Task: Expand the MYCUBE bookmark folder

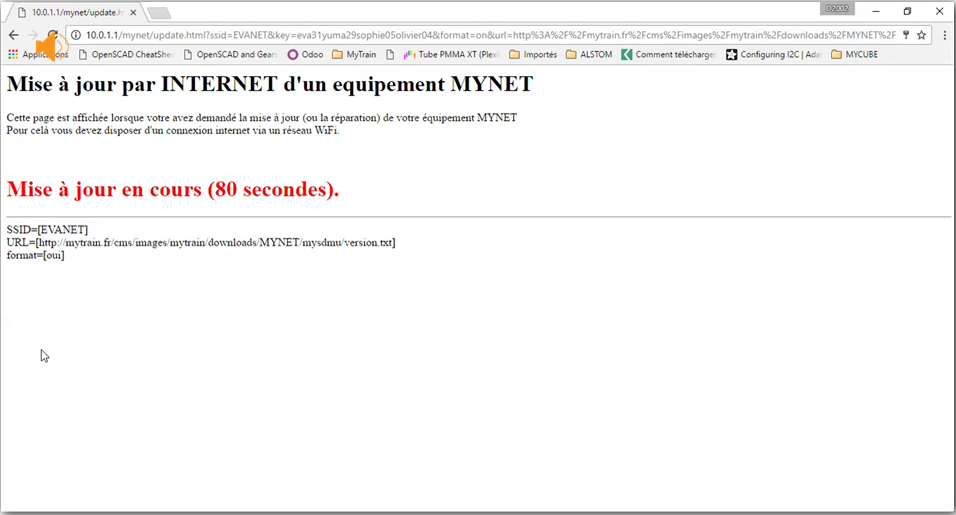Action: pyautogui.click(x=854, y=54)
